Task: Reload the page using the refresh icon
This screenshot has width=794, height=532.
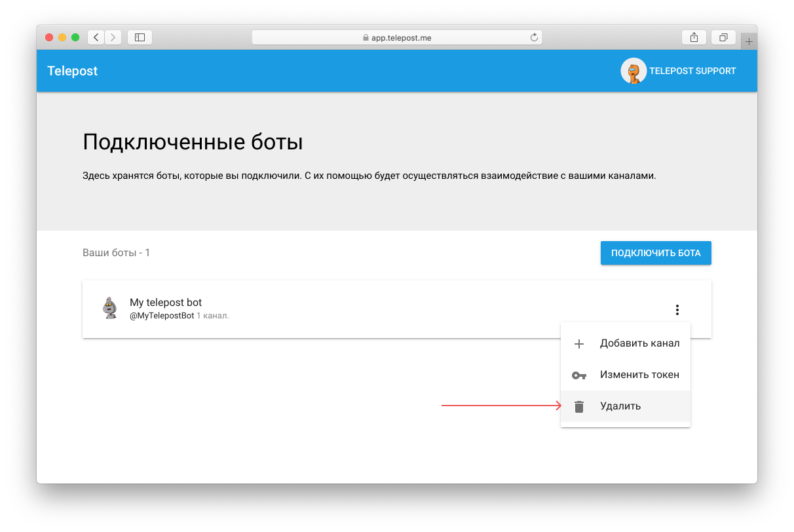Action: click(534, 38)
